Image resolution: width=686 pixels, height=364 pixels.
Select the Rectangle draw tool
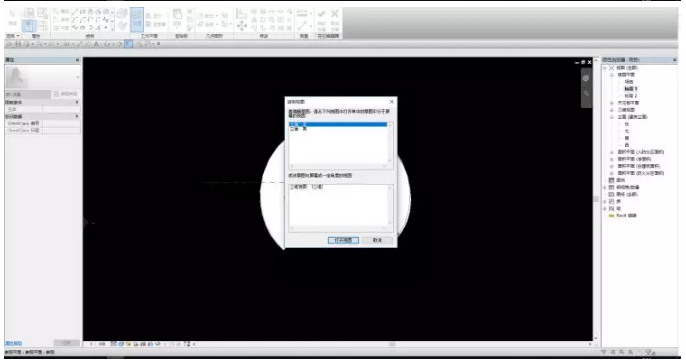coord(83,12)
